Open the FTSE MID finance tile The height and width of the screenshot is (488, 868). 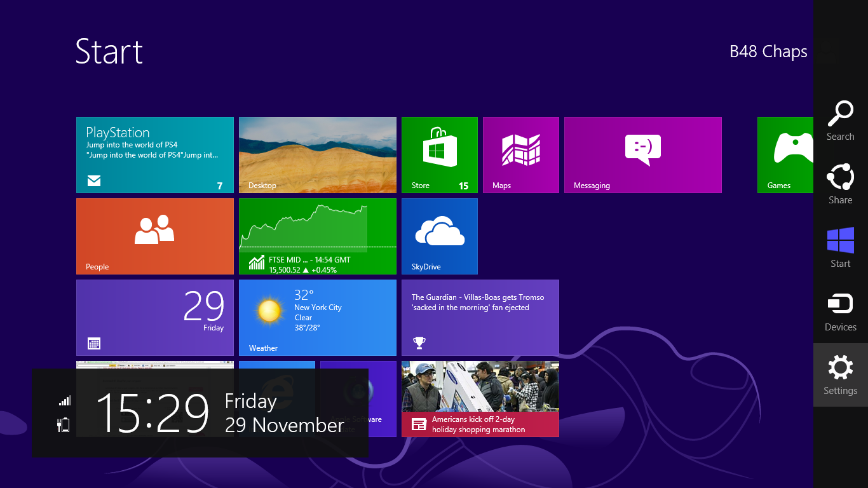pyautogui.click(x=318, y=236)
